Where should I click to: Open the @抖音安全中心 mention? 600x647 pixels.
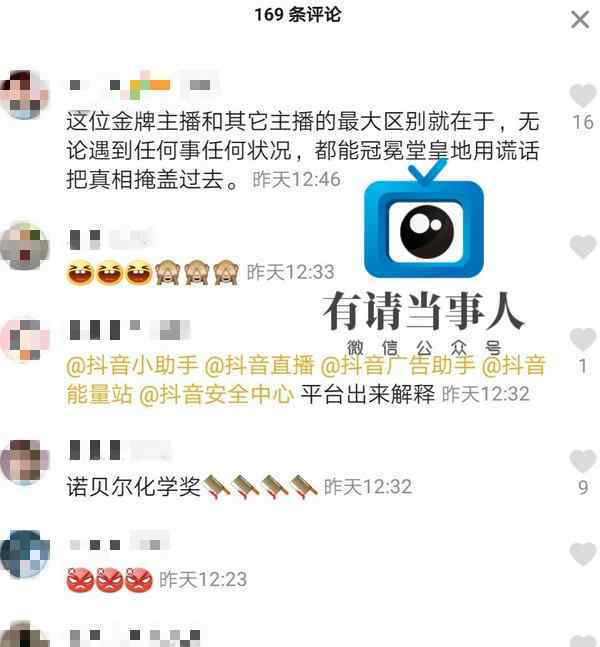(x=216, y=394)
